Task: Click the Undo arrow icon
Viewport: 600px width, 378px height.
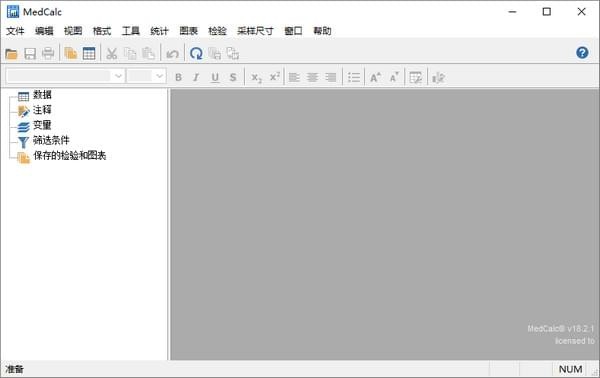Action: click(173, 54)
